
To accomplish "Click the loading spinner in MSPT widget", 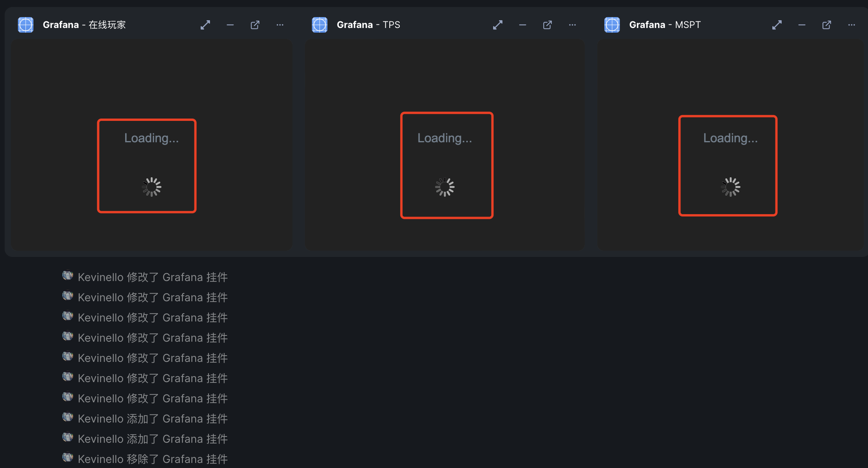I will click(731, 187).
